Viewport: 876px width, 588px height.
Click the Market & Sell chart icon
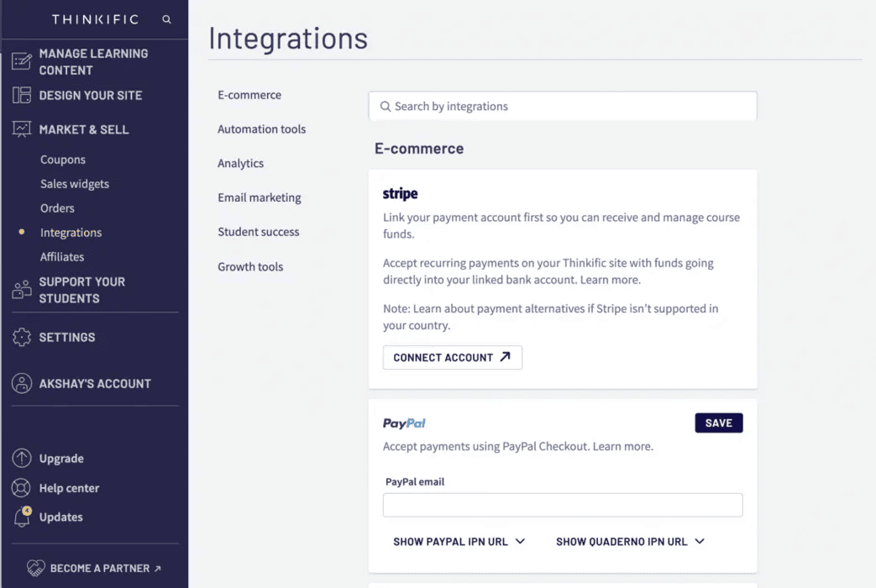tap(20, 129)
